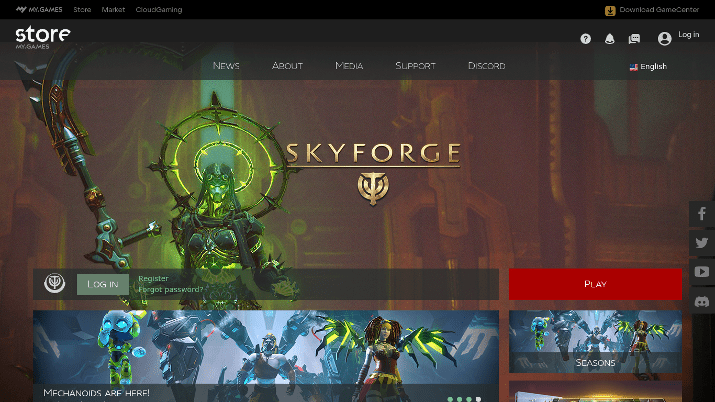Open the chat messages icon

634,39
